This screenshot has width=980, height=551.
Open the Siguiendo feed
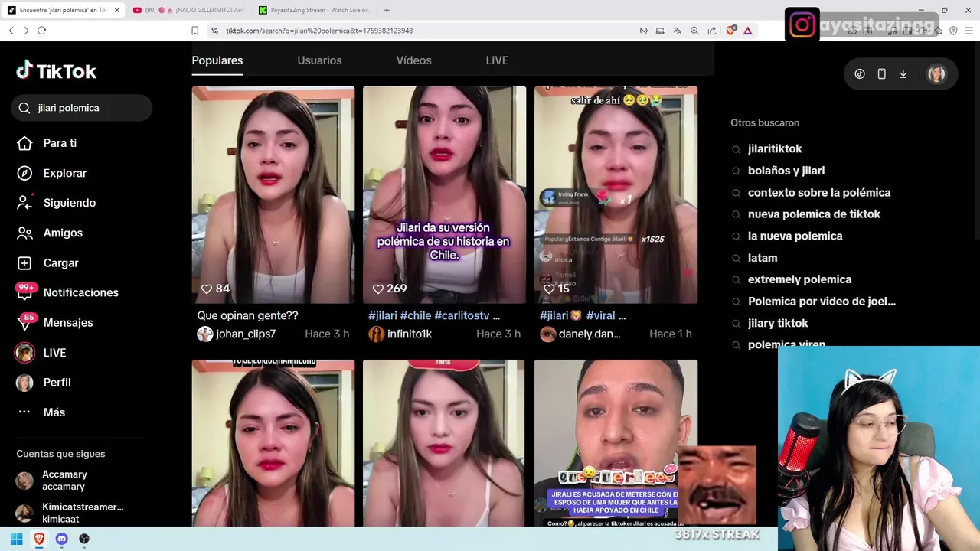57,203
